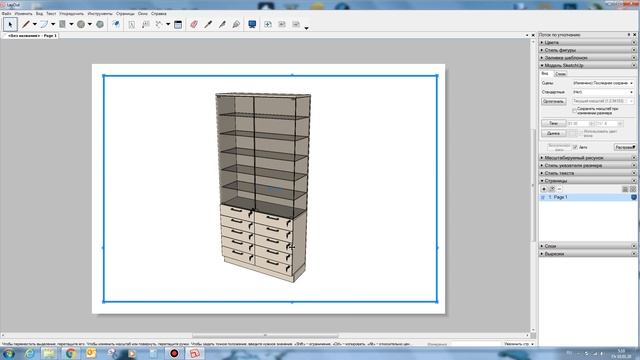Expand the Цвета panel
This screenshot has width=640, height=360.
(588, 42)
